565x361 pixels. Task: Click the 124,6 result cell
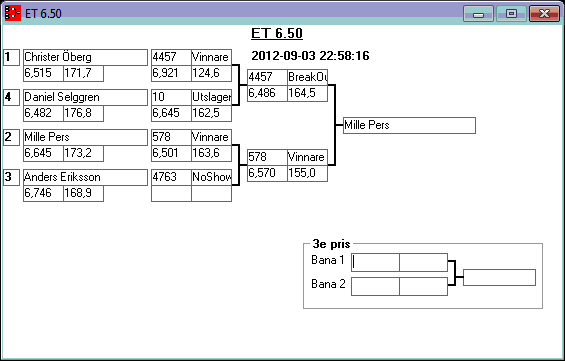(212, 73)
